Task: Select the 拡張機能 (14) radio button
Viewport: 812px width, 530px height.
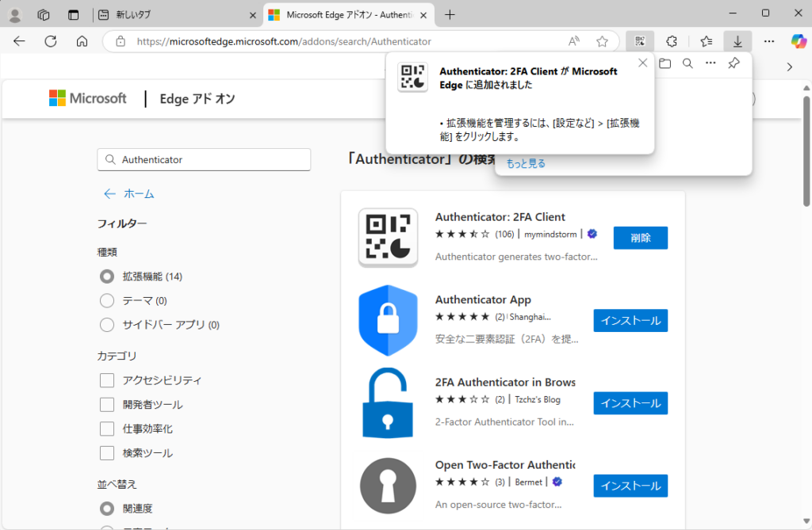Action: 107,276
